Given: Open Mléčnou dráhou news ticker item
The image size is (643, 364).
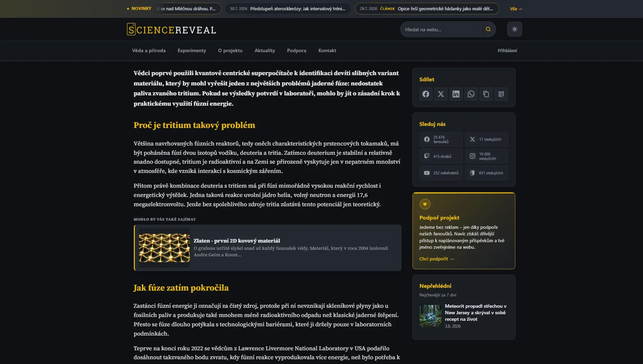Looking at the screenshot, I should pyautogui.click(x=188, y=9).
